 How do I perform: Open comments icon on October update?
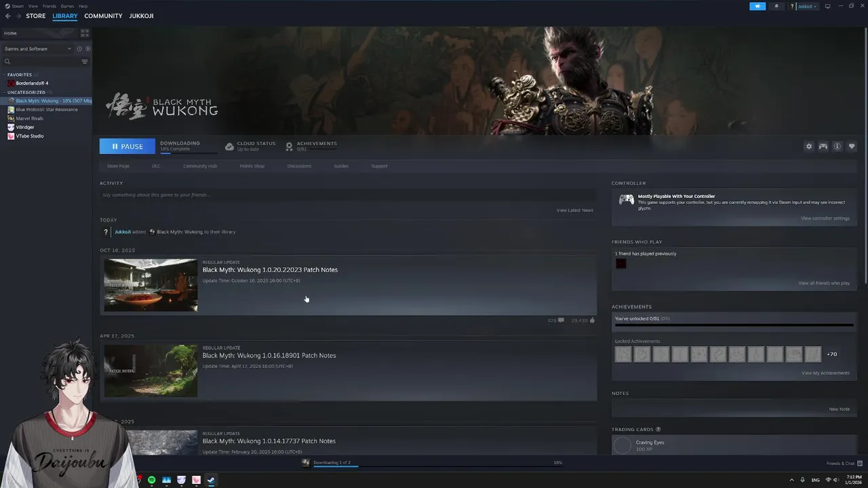click(561, 320)
